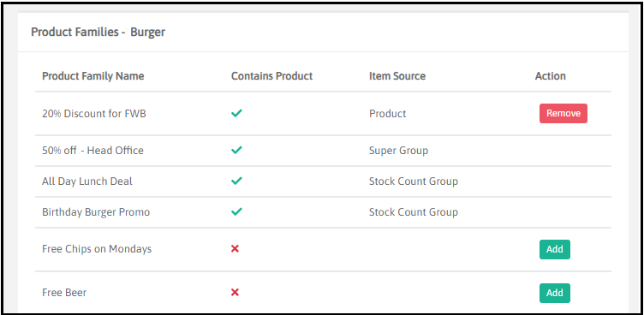
Task: Click the Item Source column header
Action: pos(397,76)
